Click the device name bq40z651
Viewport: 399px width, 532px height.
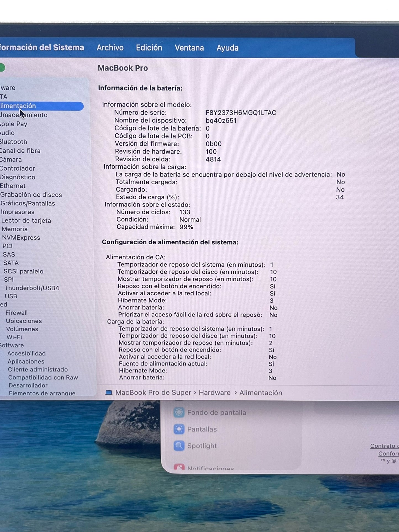click(221, 120)
